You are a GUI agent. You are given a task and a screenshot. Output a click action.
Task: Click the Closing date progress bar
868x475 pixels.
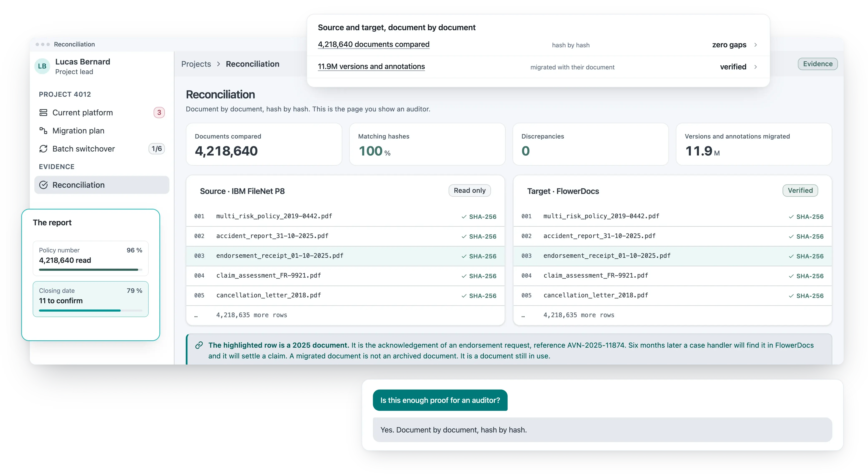click(x=91, y=310)
